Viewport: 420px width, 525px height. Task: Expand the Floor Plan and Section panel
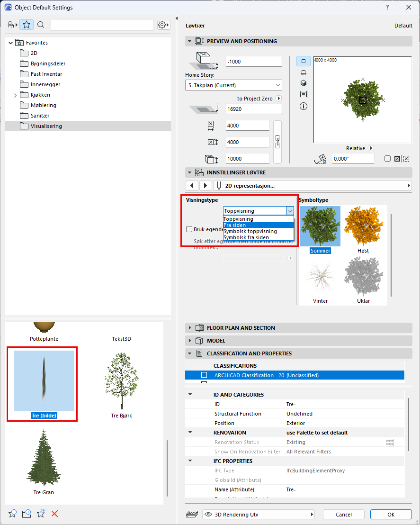click(190, 328)
